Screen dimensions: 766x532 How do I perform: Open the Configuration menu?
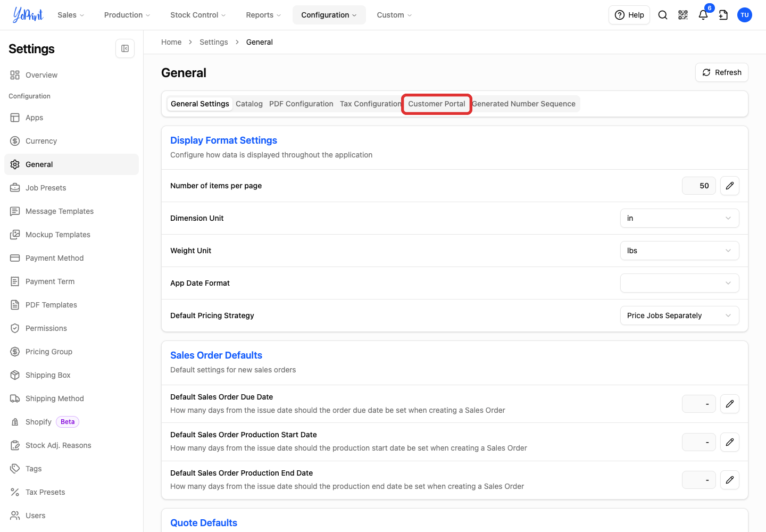click(329, 15)
